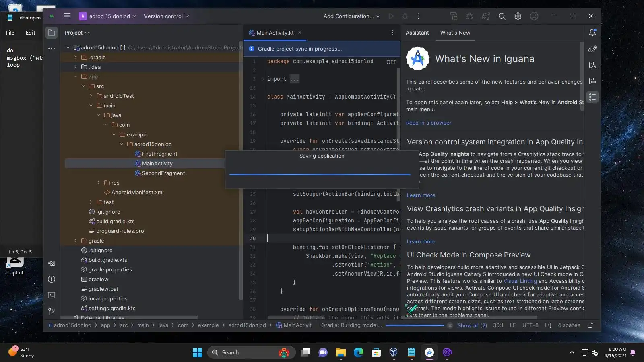Click the What's New panel vertical scrollbar

point(582,76)
